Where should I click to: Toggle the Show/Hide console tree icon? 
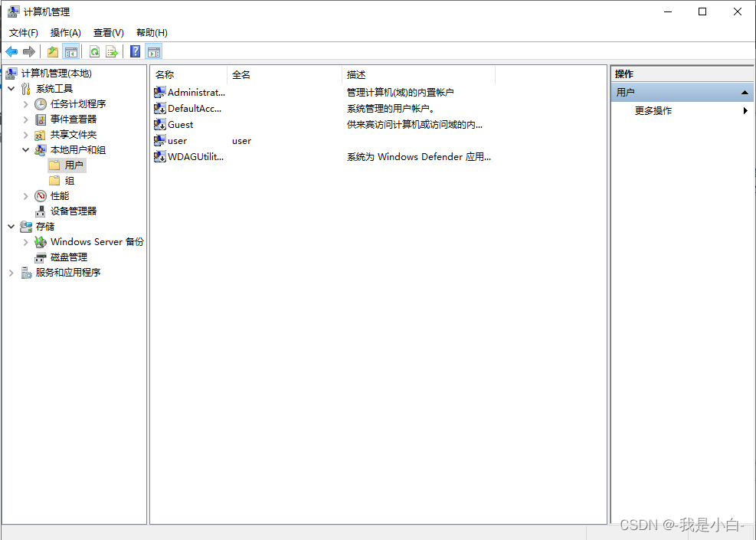click(x=71, y=51)
